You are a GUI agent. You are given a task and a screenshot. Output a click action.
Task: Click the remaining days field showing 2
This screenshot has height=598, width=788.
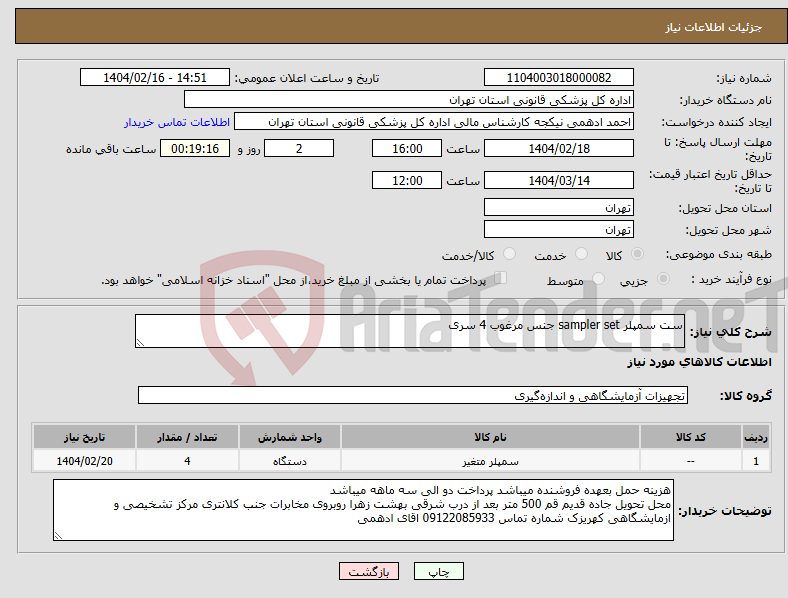(299, 148)
